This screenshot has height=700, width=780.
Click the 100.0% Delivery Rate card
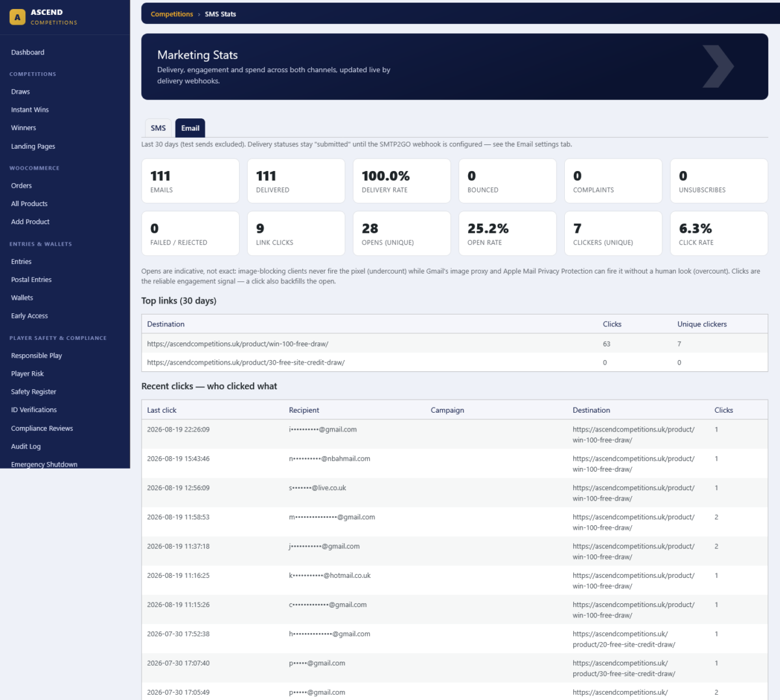point(402,181)
